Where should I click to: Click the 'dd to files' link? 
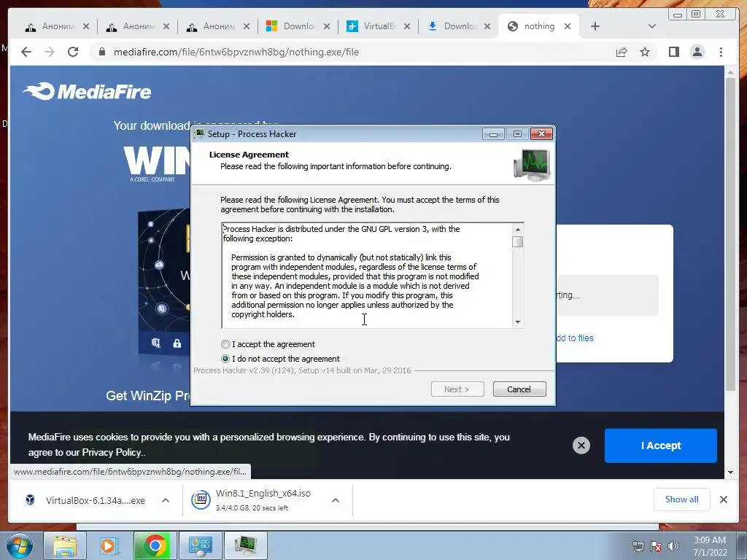(575, 338)
